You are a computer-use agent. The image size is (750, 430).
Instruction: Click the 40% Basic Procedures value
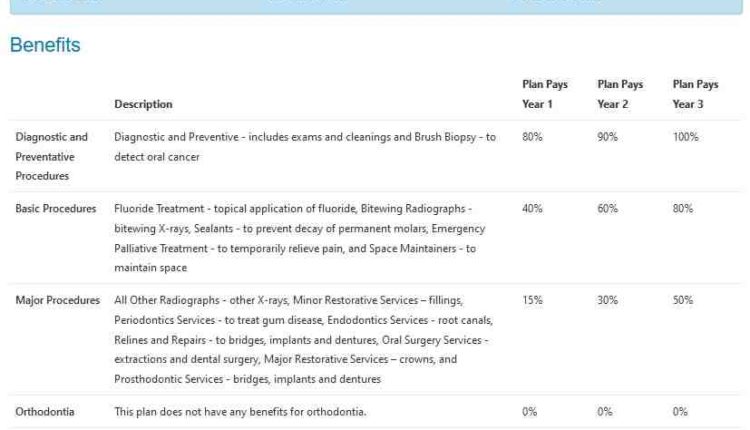(x=532, y=209)
